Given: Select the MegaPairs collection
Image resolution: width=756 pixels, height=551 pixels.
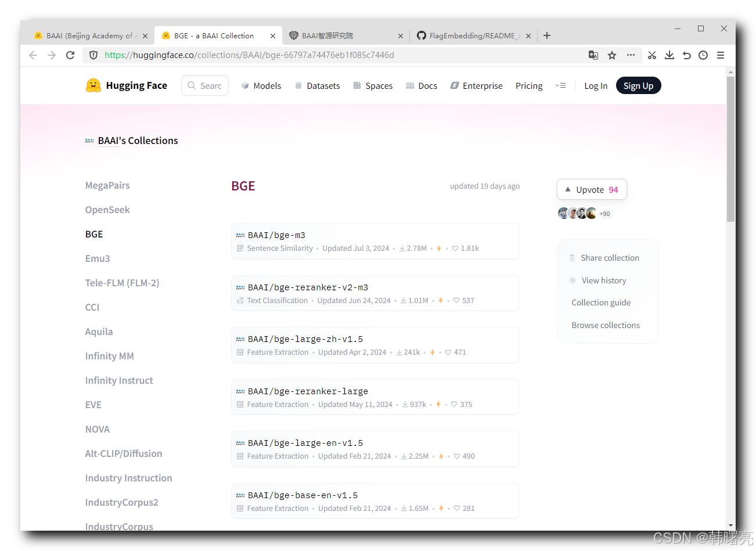Looking at the screenshot, I should click(x=107, y=185).
